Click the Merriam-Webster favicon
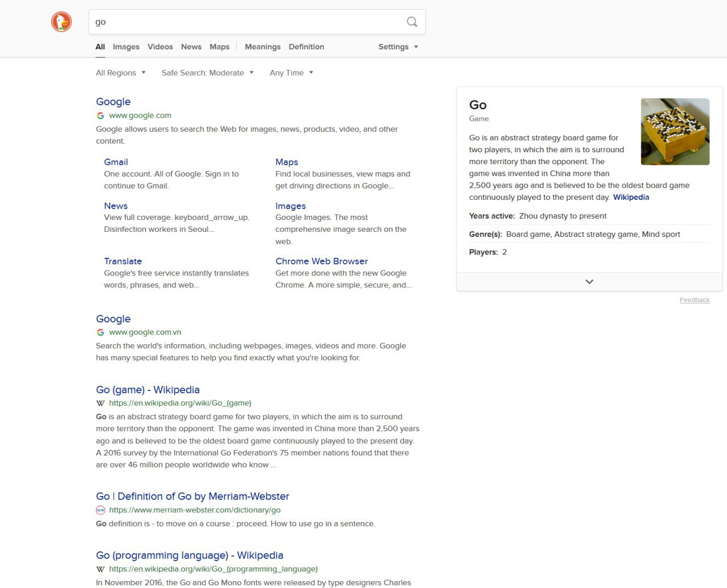Viewport: 727px width, 588px height. [101, 510]
